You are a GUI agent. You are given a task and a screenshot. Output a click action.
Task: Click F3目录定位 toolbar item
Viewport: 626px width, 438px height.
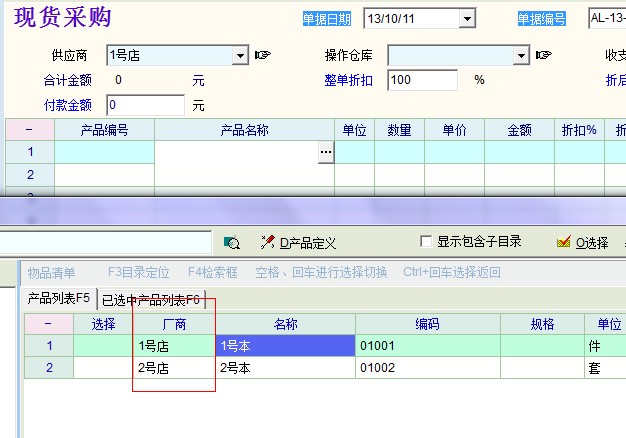138,272
